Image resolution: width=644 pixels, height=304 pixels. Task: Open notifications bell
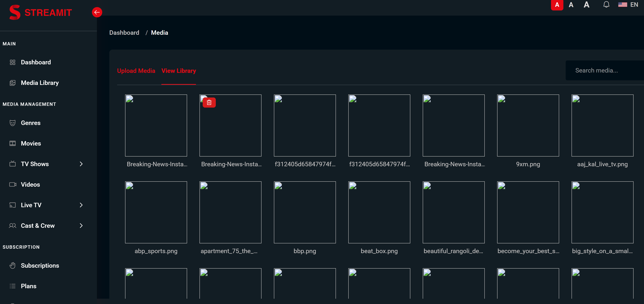[x=606, y=4]
